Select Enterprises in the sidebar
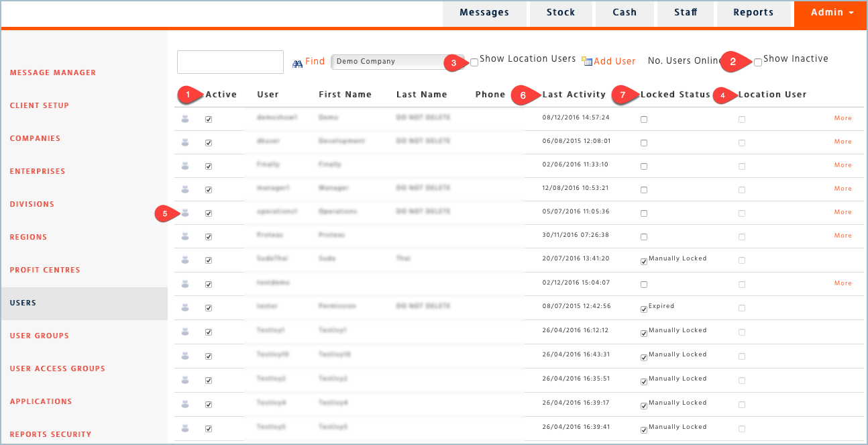 38,171
